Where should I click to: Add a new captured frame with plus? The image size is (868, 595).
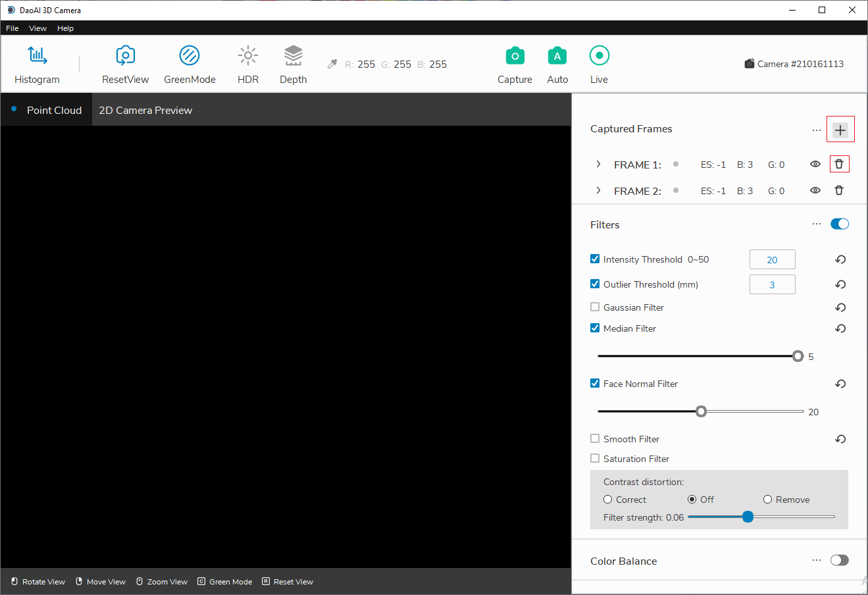pyautogui.click(x=840, y=130)
